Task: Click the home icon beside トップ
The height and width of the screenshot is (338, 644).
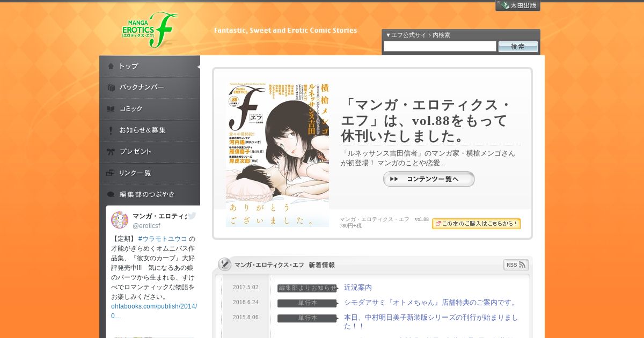Action: click(x=111, y=66)
